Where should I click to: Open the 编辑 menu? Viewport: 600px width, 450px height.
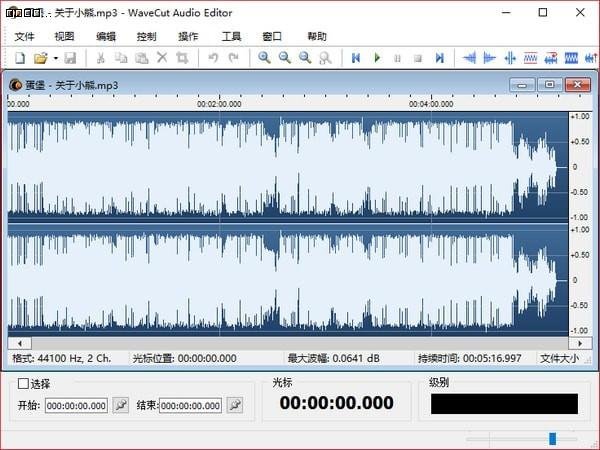(106, 36)
